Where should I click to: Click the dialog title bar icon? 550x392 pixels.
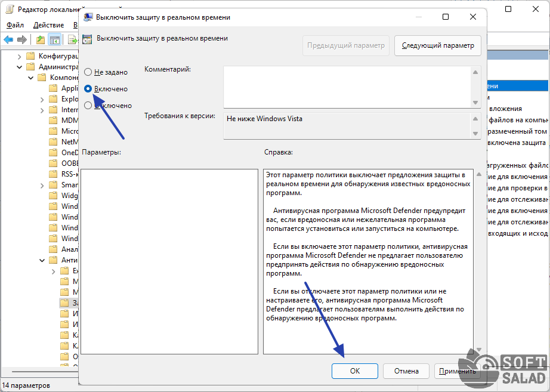pos(88,17)
